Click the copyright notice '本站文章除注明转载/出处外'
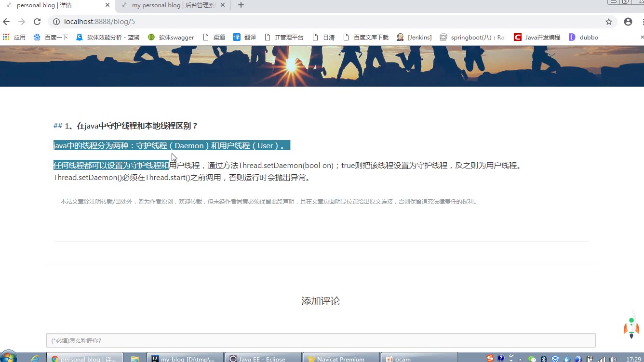644x362 pixels. (x=96, y=202)
